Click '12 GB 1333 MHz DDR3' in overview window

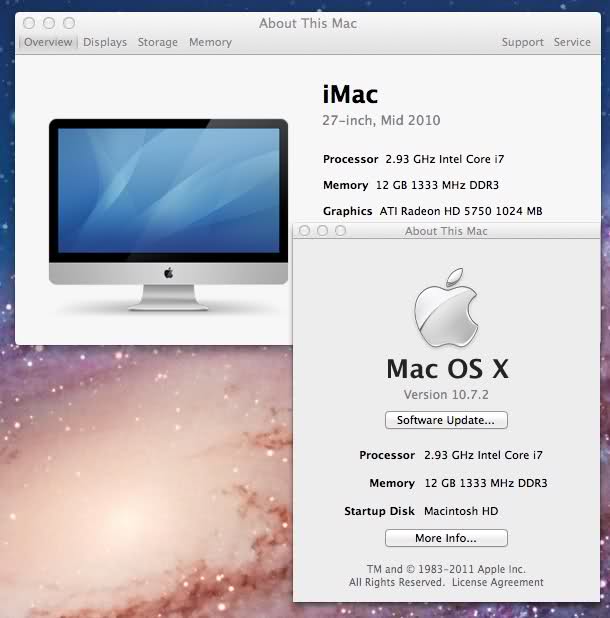click(x=437, y=185)
